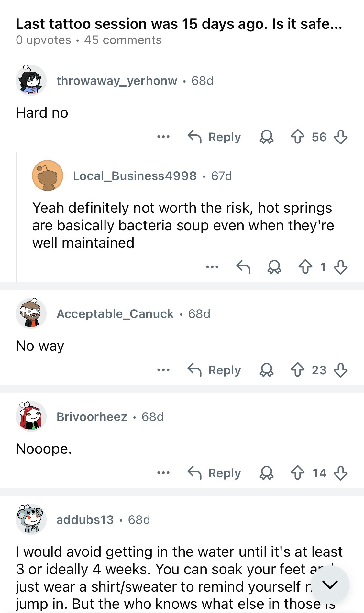Award Acceptable_Canuck's comment
Image resolution: width=364 pixels, height=613 pixels.
point(267,370)
